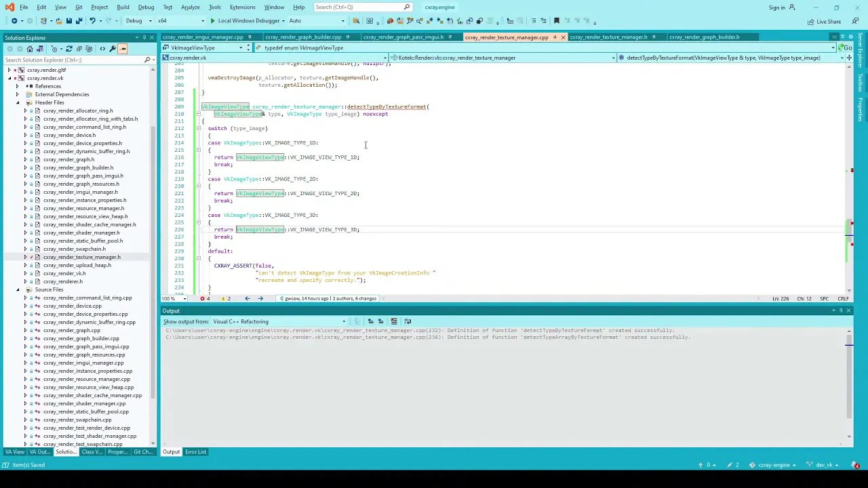Open the Git menu

pos(79,7)
